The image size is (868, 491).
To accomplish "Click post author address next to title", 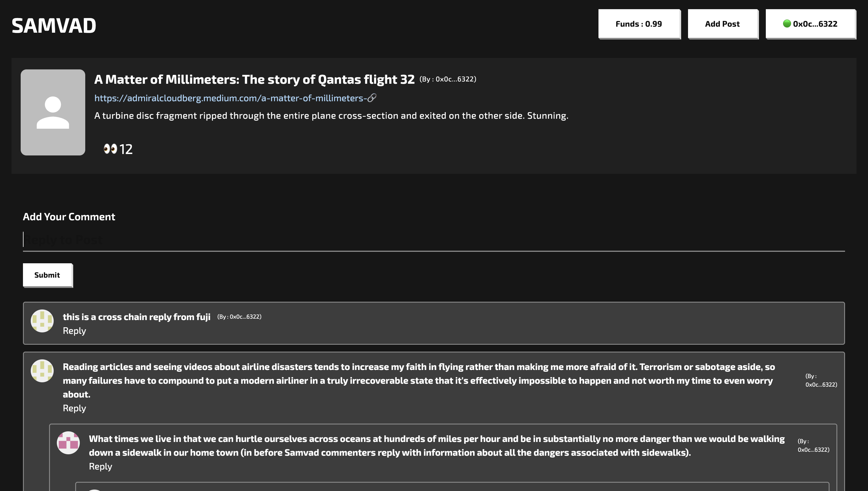I will tap(447, 79).
